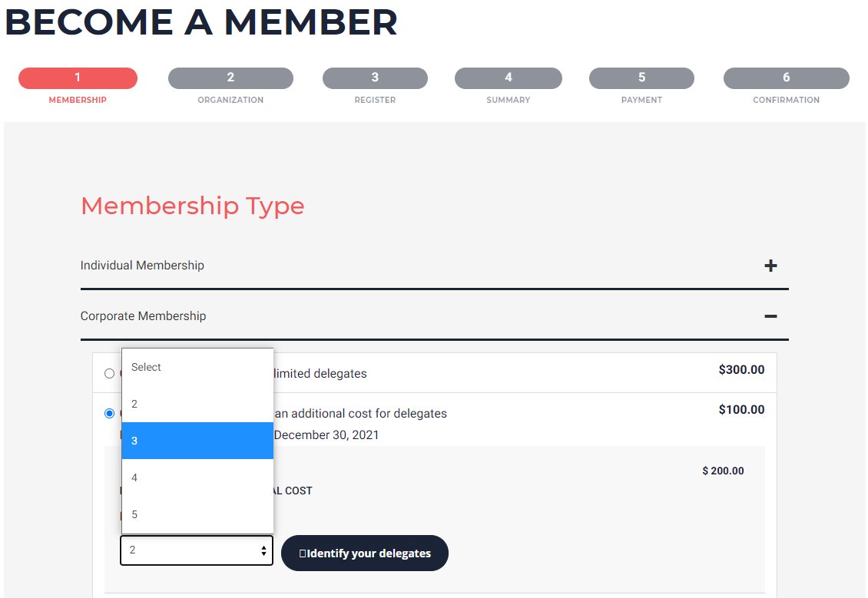Choose 5 in the delegates dropdown list
The image size is (868, 598).
(197, 514)
